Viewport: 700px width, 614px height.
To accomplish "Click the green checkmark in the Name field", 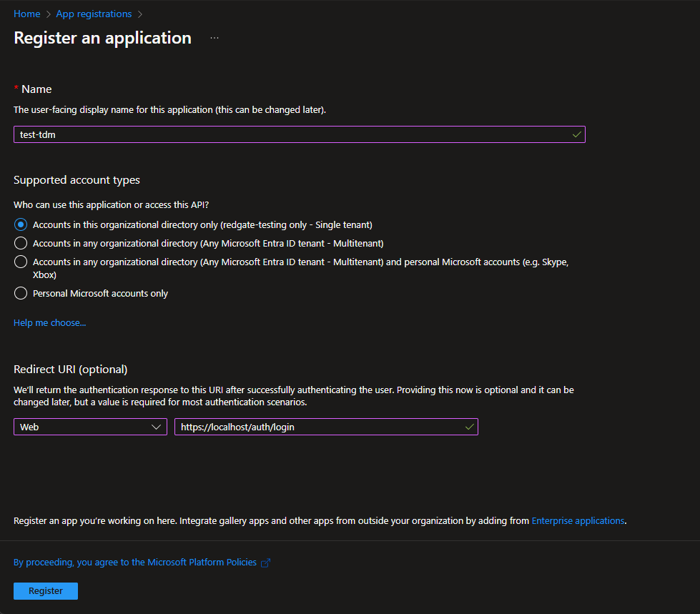I will click(576, 134).
